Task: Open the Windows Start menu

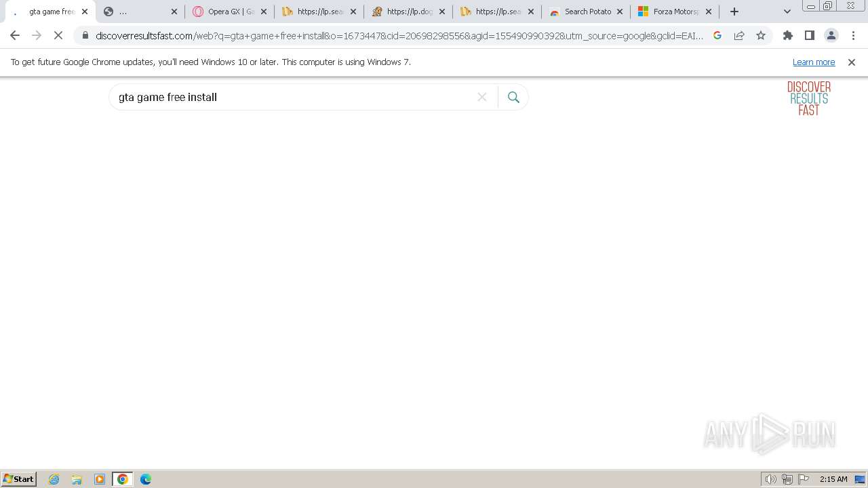Action: tap(18, 479)
